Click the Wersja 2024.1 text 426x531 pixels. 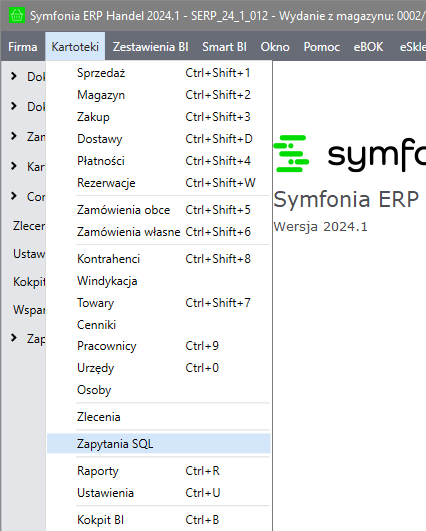tap(320, 227)
